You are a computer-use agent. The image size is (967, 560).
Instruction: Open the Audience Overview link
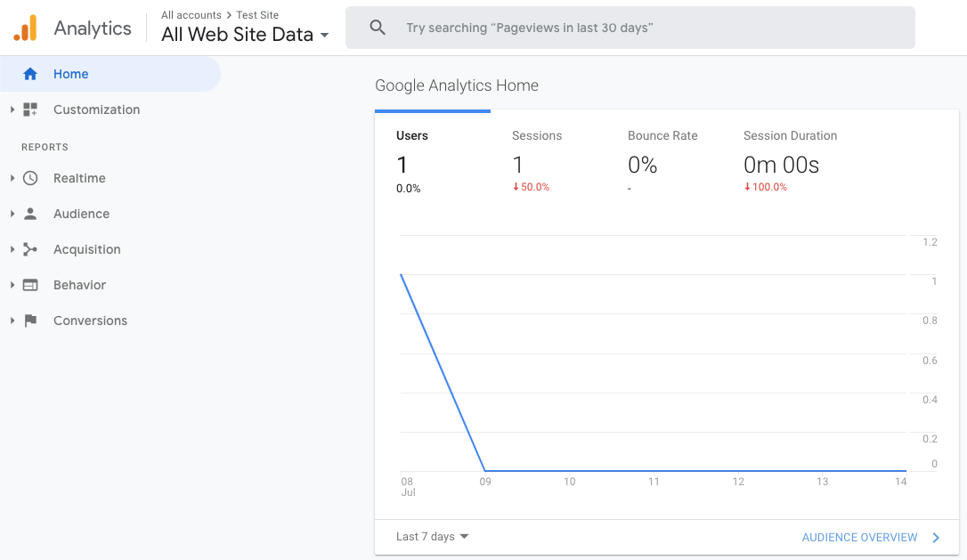coord(859,537)
